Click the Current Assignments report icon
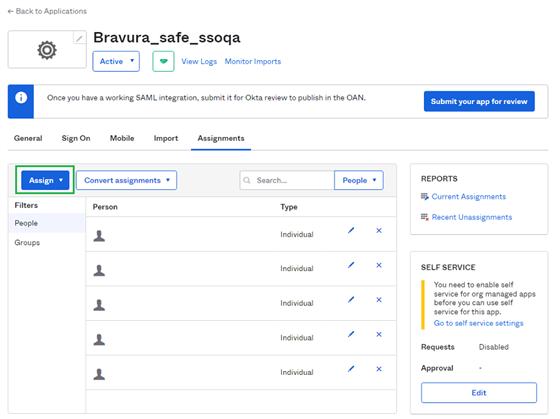This screenshot has height=419, width=560. 425,196
